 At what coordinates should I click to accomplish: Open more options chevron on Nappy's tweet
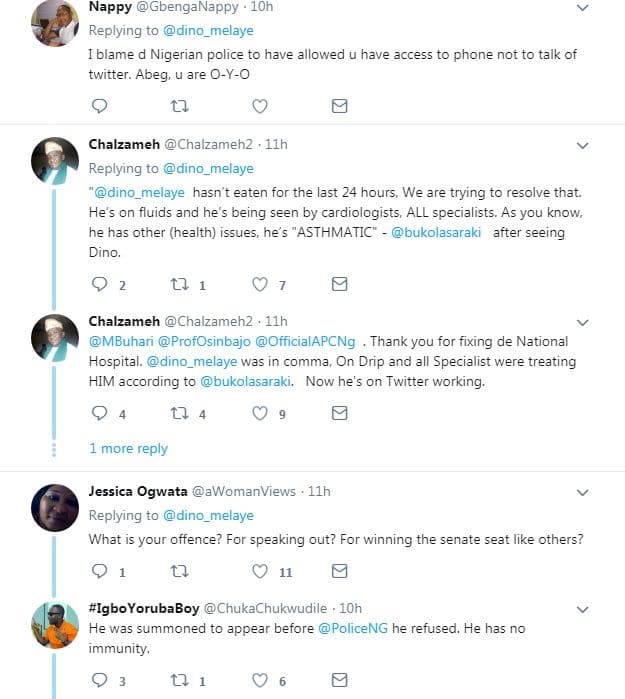[x=583, y=8]
